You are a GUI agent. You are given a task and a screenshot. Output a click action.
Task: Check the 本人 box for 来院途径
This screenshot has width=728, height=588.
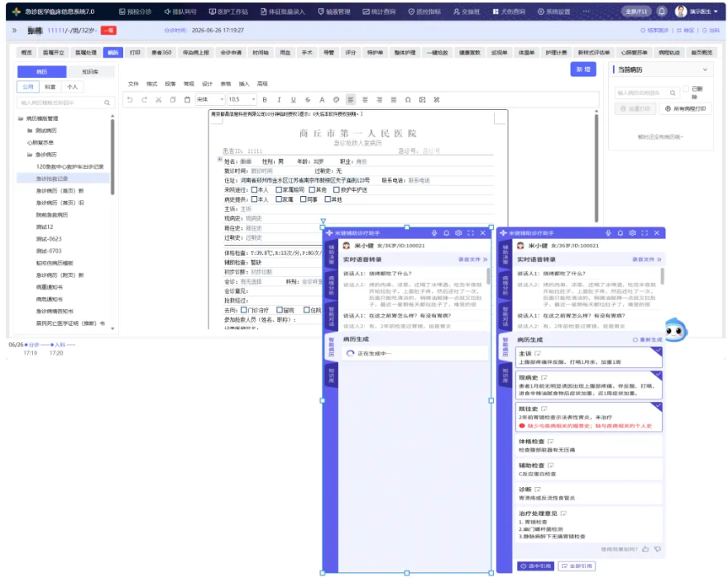(x=254, y=190)
